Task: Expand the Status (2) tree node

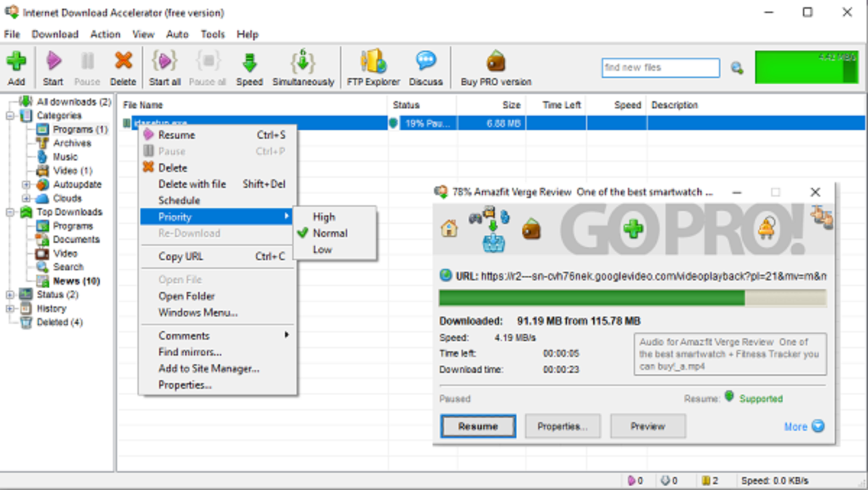Action: [x=10, y=295]
